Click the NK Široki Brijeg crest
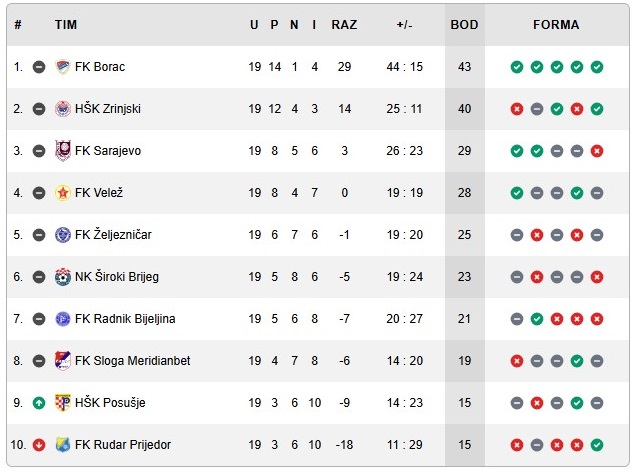641x475 pixels. [64, 277]
